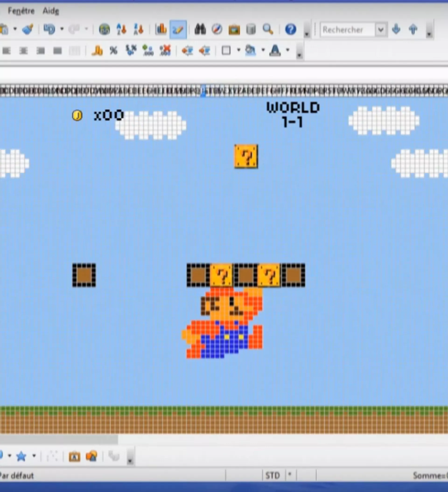Add a decimal place
448x492 pixels.
pos(148,50)
